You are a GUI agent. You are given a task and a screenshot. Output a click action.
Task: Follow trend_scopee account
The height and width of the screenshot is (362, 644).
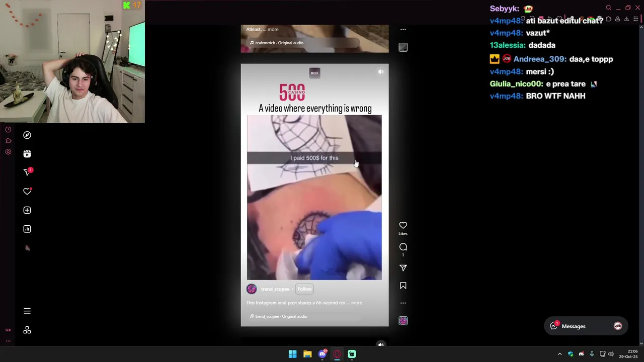(304, 289)
